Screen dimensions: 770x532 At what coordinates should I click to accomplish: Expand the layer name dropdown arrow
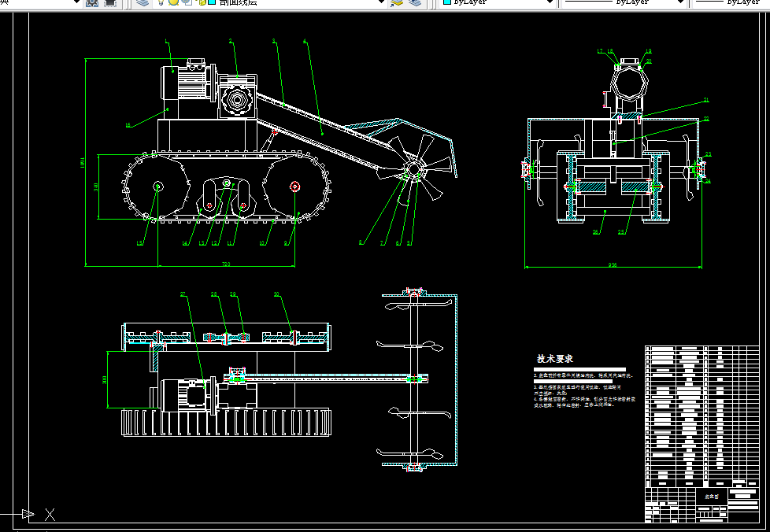(380, 2)
